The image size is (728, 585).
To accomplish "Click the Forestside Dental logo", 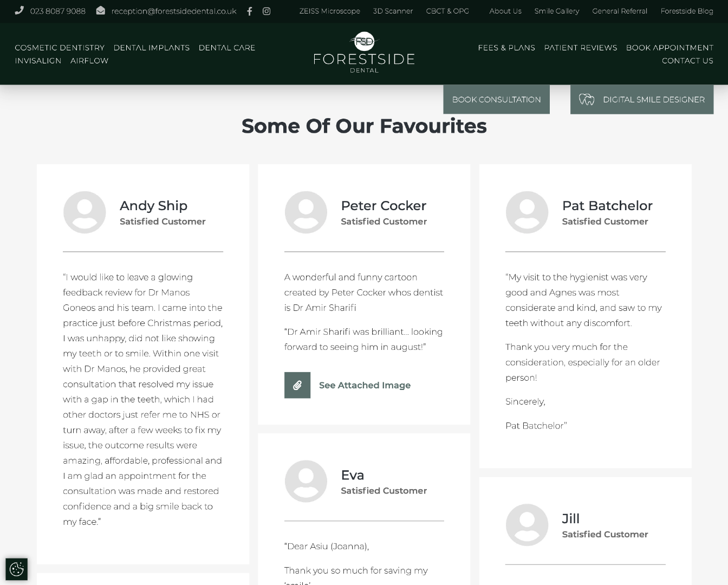I will click(364, 53).
